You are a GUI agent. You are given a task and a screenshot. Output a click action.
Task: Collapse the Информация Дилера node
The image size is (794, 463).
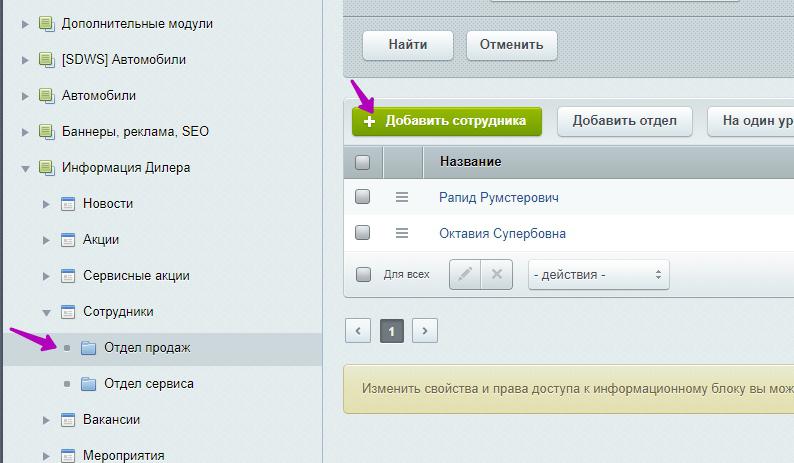click(x=25, y=168)
